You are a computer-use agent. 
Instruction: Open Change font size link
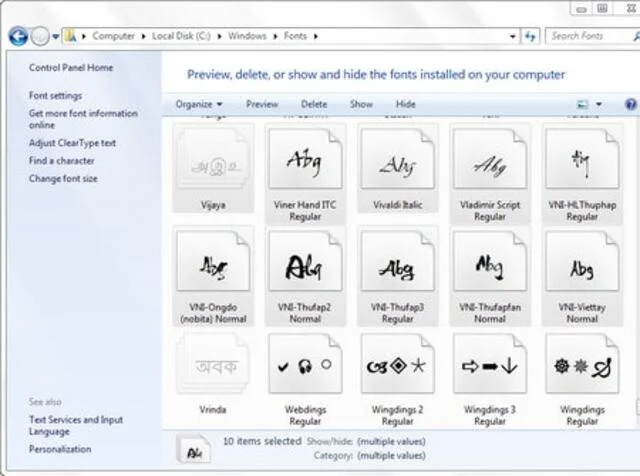coord(63,178)
